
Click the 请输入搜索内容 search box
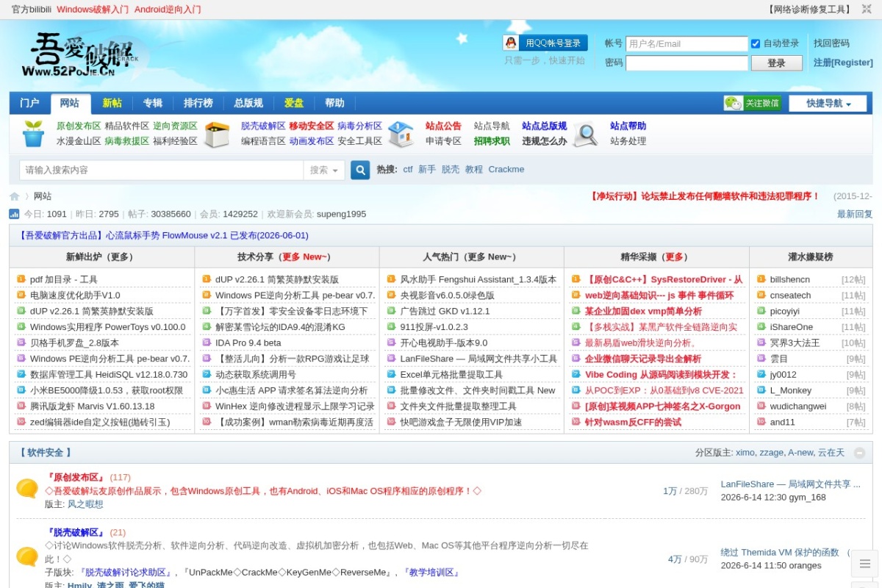[161, 170]
